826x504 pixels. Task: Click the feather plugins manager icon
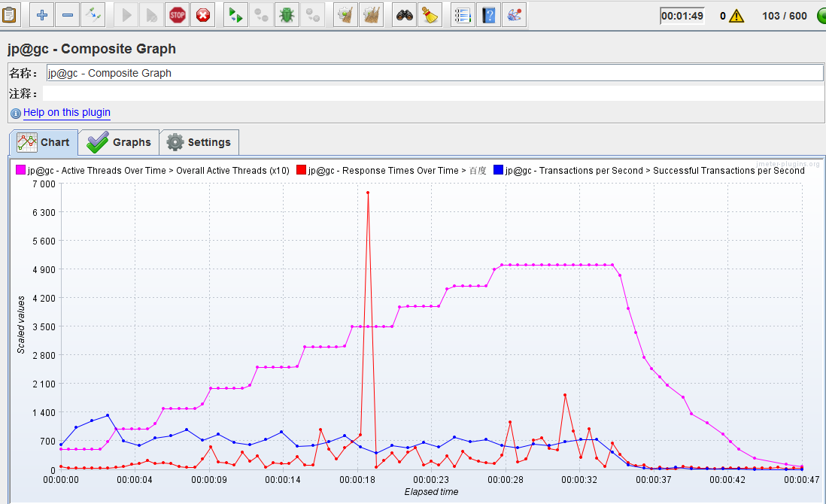[x=514, y=15]
